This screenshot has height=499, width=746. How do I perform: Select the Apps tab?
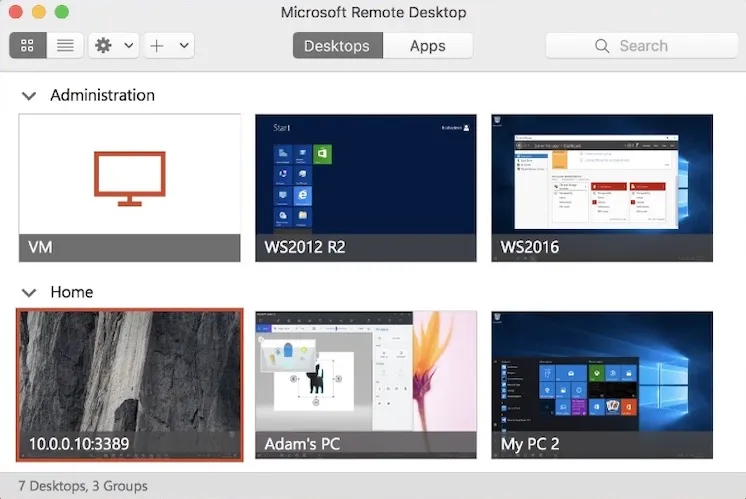428,46
